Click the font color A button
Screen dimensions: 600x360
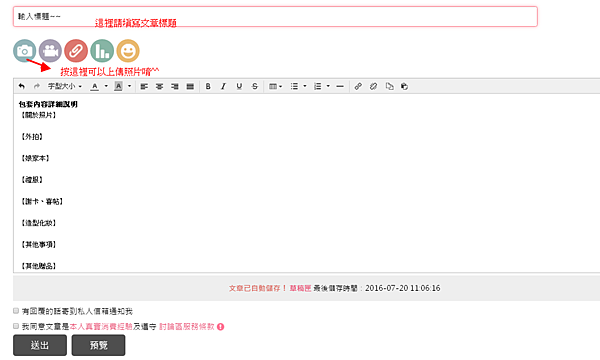[95, 86]
